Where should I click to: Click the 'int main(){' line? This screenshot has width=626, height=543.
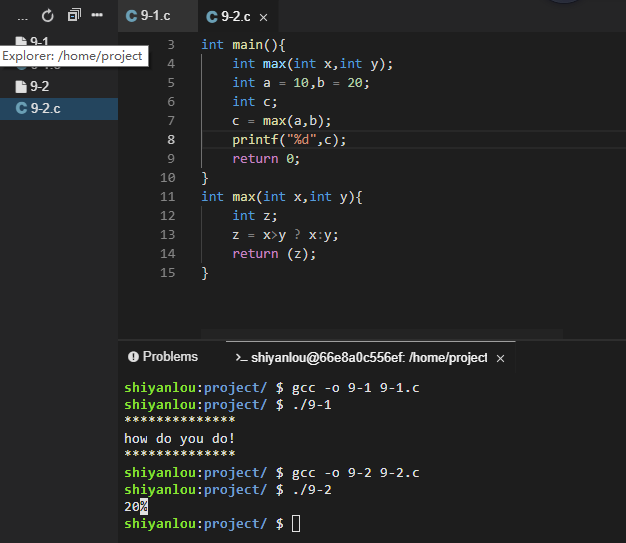click(243, 45)
